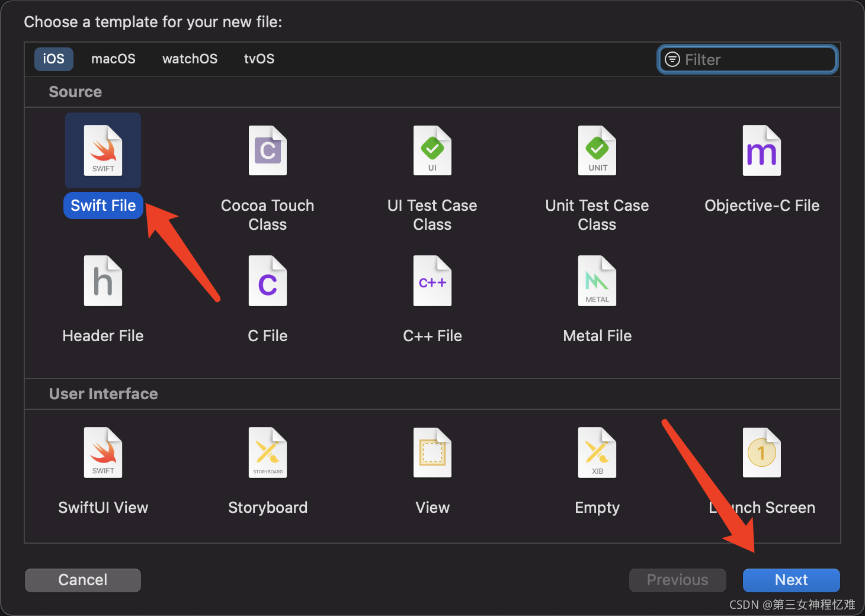Click the 'UI Test Case Class' label

pos(432,215)
